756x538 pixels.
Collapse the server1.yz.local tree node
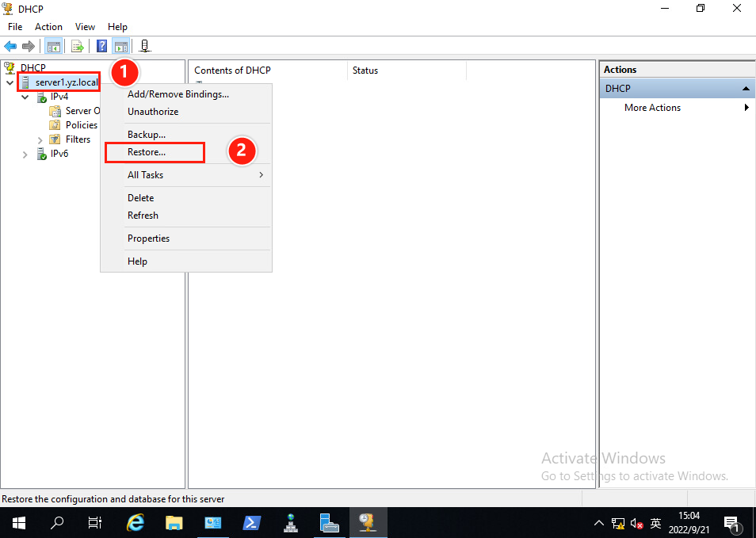coord(10,82)
